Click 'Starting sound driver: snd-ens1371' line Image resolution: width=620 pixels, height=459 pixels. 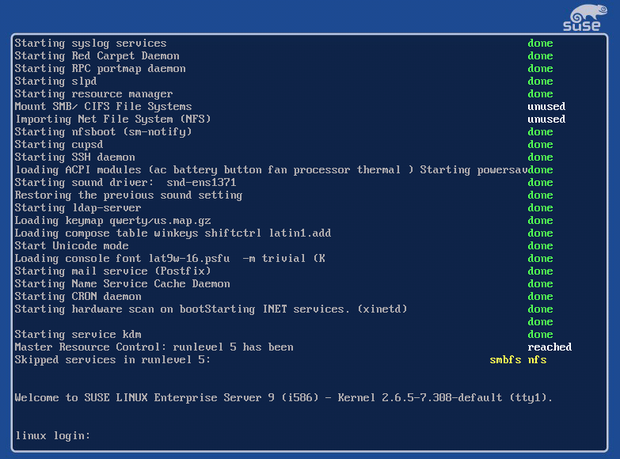[125, 182]
